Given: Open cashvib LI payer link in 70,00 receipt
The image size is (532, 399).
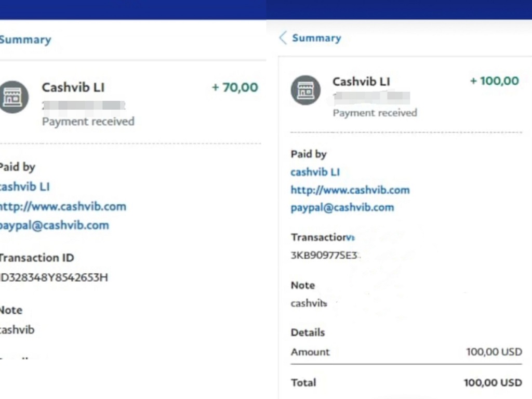Looking at the screenshot, I should 25,187.
